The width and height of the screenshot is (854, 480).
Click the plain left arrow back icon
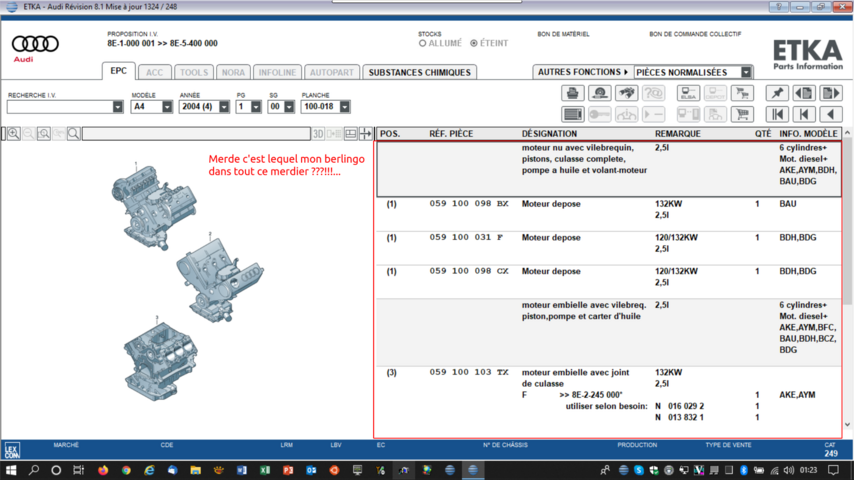point(831,114)
